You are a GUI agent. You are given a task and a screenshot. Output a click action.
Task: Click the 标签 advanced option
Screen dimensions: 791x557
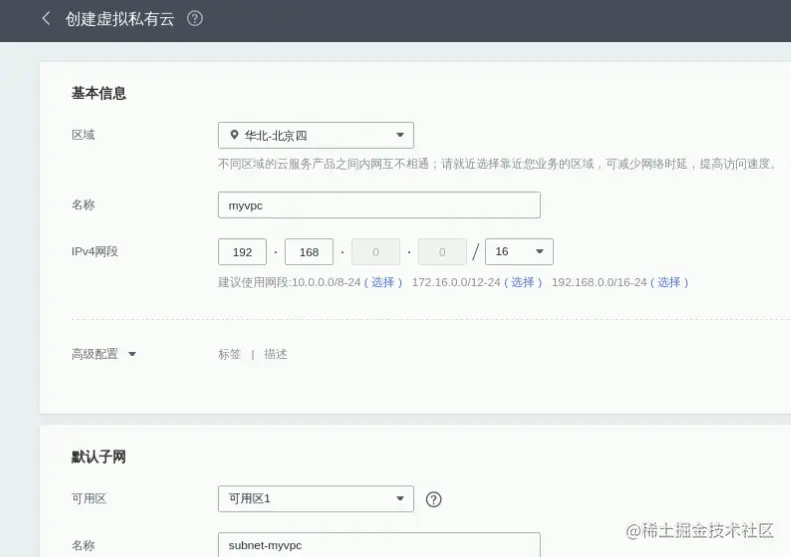pos(230,354)
